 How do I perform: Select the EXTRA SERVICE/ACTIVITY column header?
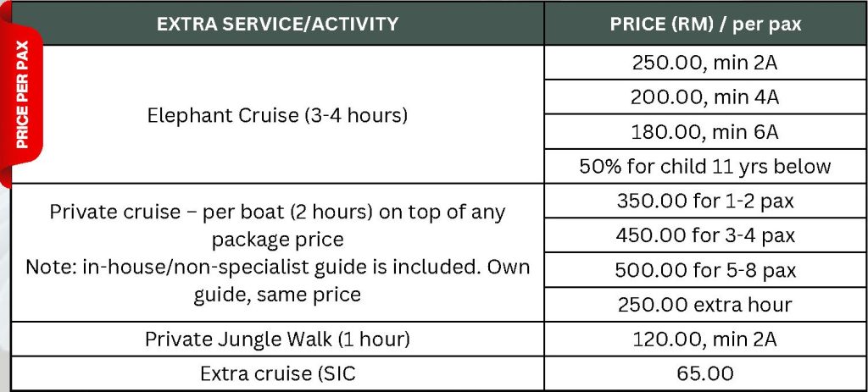277,24
